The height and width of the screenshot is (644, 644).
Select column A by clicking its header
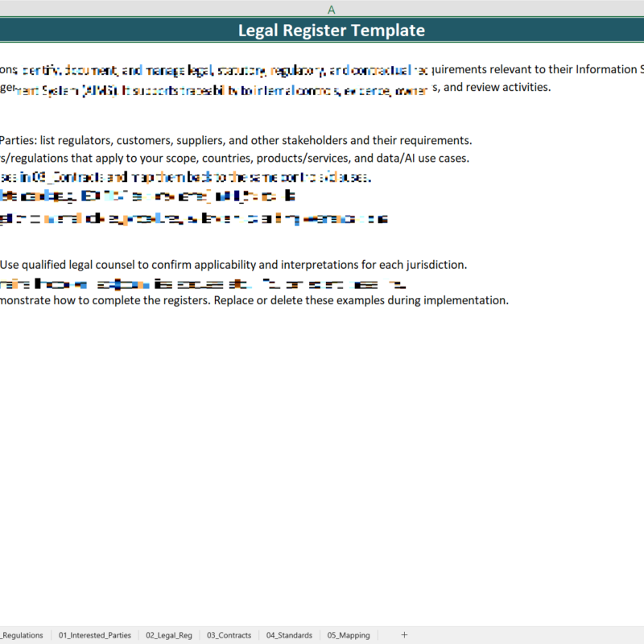tap(332, 10)
